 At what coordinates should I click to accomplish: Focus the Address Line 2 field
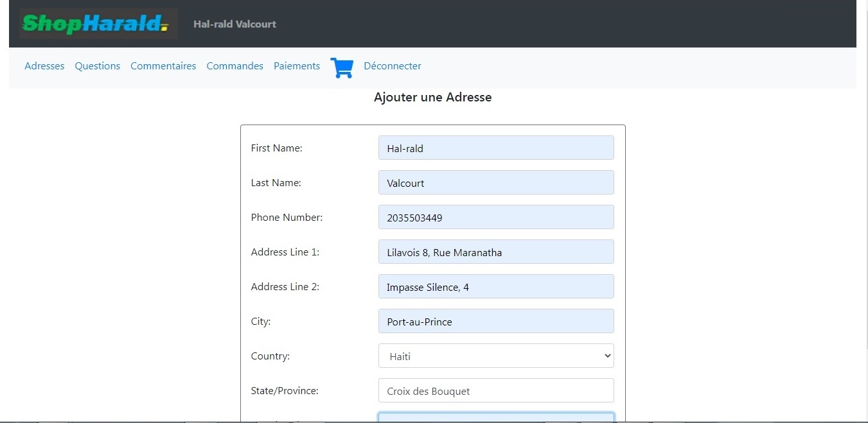tap(496, 287)
